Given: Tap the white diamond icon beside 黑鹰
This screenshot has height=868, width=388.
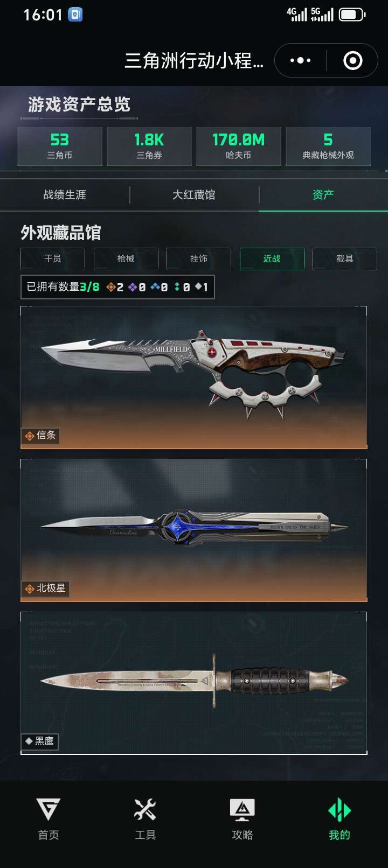Looking at the screenshot, I should click(x=29, y=741).
